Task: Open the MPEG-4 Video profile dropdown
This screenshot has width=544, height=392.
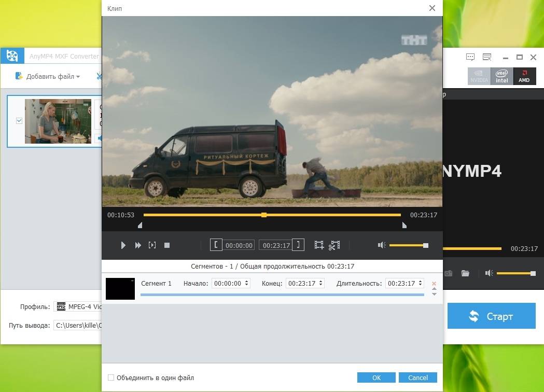Action: [78, 306]
